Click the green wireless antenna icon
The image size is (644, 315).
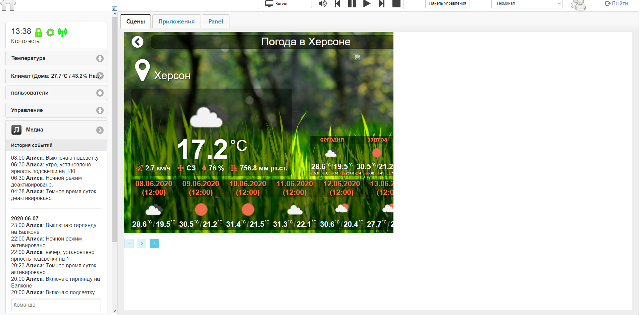(x=62, y=32)
